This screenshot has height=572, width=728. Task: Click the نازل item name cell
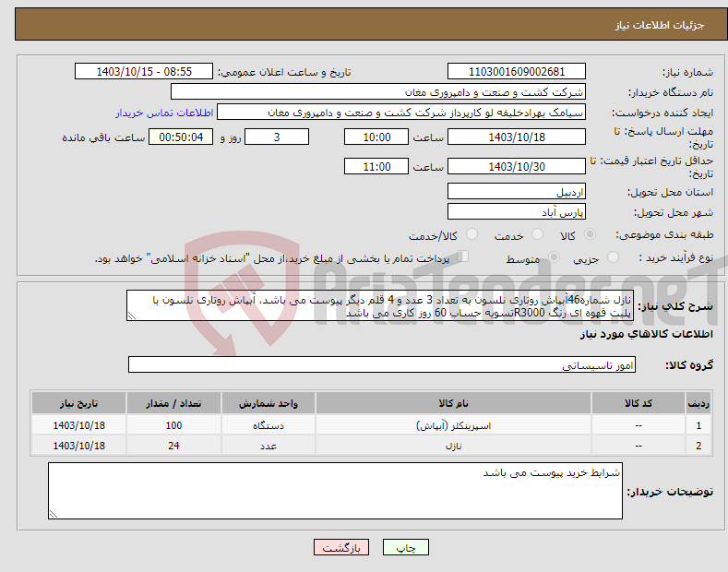(x=453, y=446)
